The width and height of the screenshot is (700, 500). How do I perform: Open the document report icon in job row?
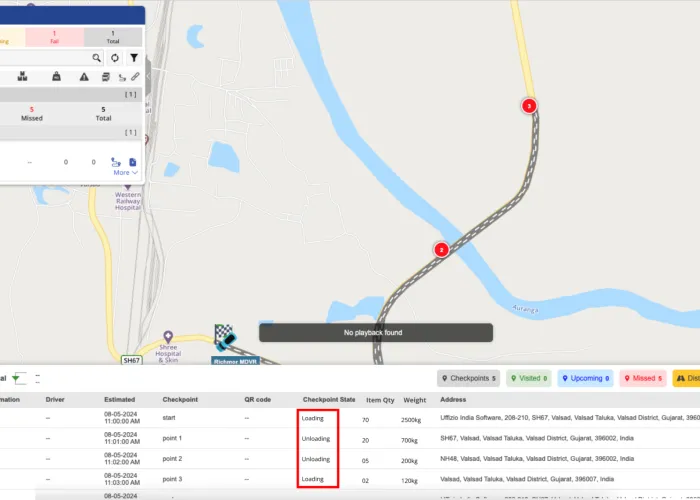pyautogui.click(x=132, y=161)
